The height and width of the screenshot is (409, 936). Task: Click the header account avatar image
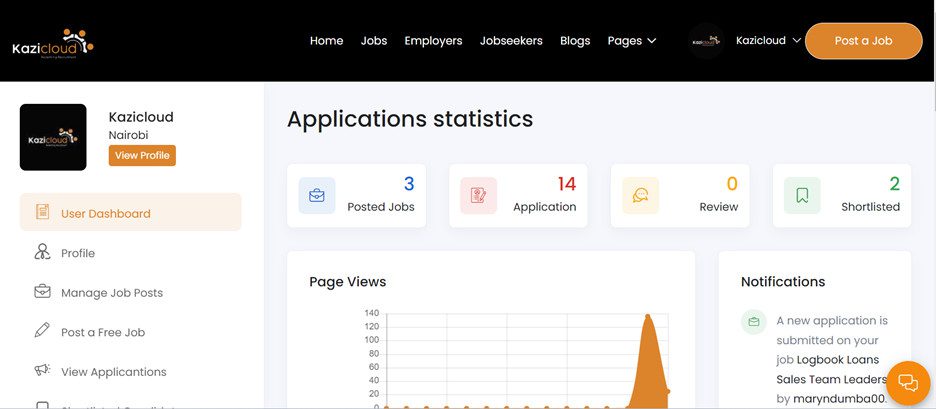pyautogui.click(x=706, y=41)
